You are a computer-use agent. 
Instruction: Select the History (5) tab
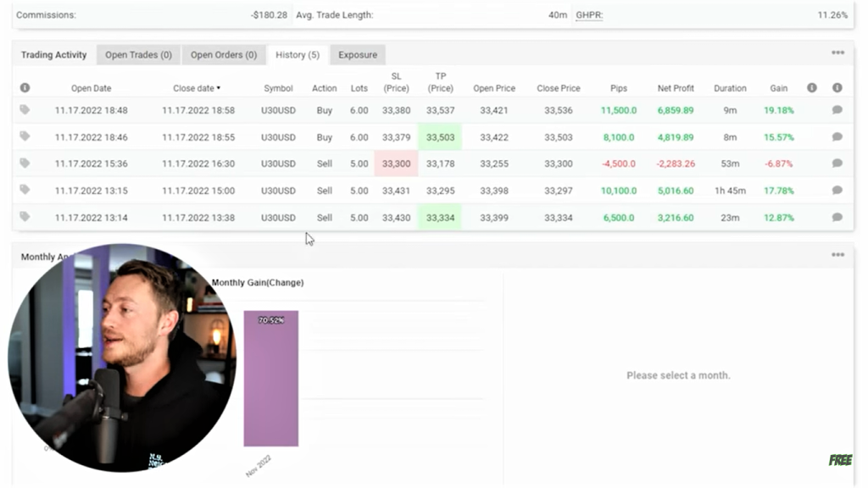tap(297, 55)
